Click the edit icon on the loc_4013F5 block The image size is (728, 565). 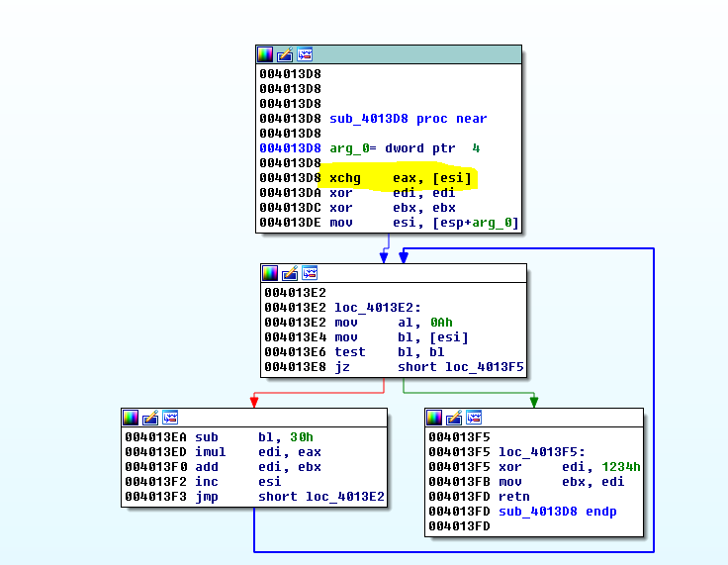[454, 418]
